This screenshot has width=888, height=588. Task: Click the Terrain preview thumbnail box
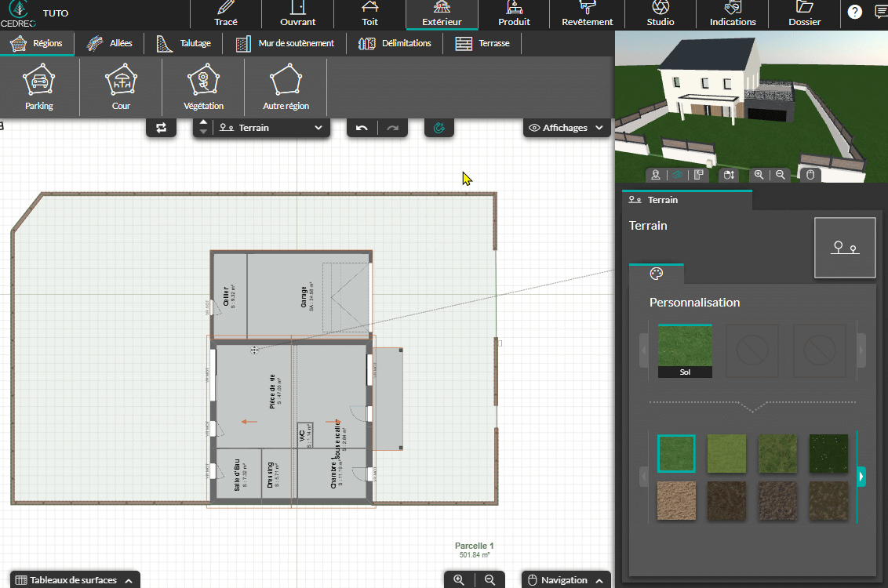pyautogui.click(x=845, y=248)
